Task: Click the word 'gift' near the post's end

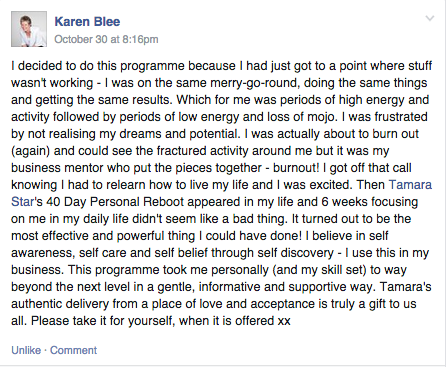Action: pyautogui.click(x=377, y=304)
